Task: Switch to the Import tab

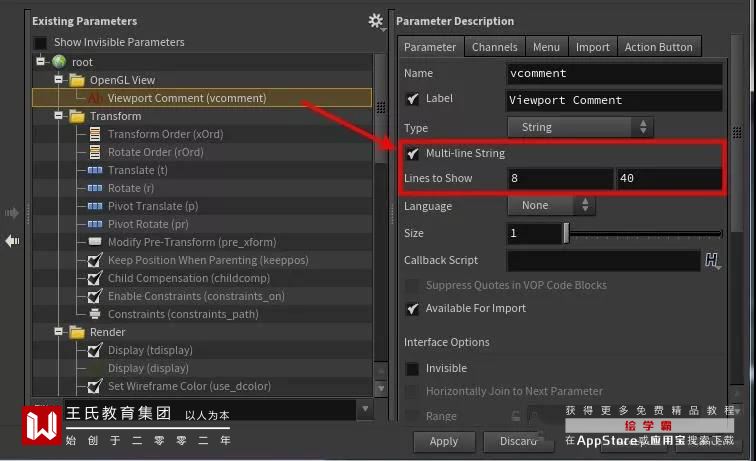Action: pyautogui.click(x=593, y=47)
